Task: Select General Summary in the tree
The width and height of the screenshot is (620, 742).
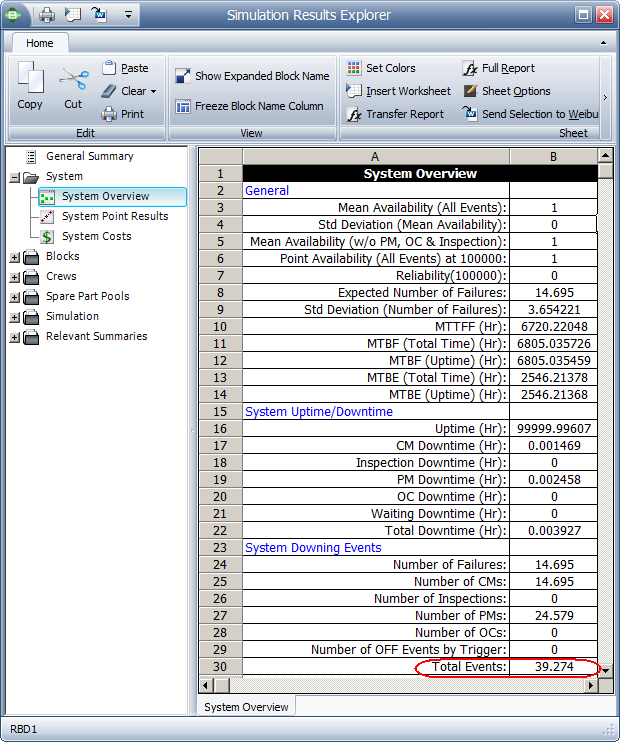Action: (x=89, y=156)
